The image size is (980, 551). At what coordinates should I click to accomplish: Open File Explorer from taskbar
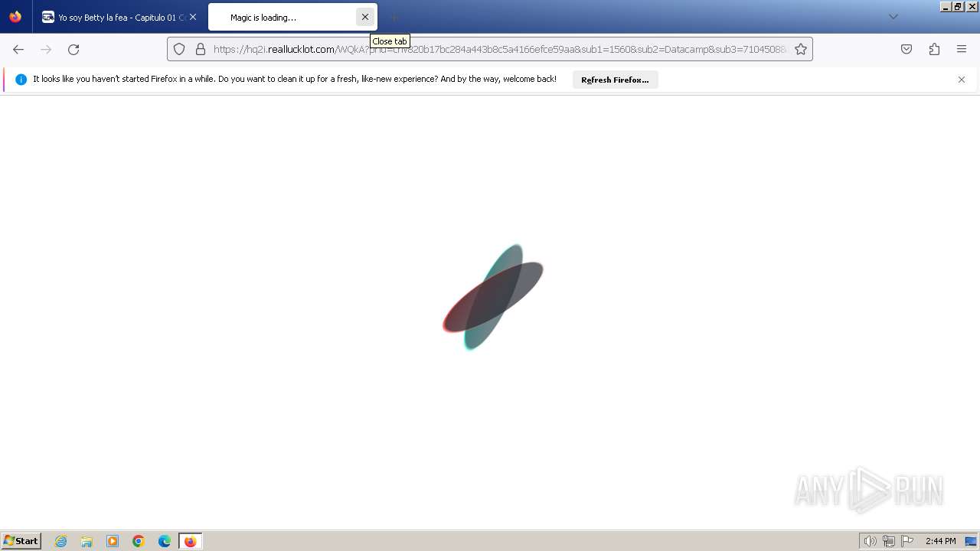87,541
